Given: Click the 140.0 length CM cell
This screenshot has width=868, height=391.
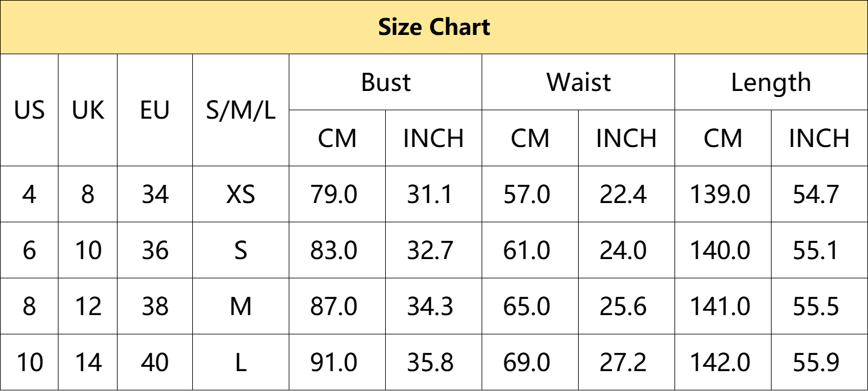Looking at the screenshot, I should (x=723, y=251).
